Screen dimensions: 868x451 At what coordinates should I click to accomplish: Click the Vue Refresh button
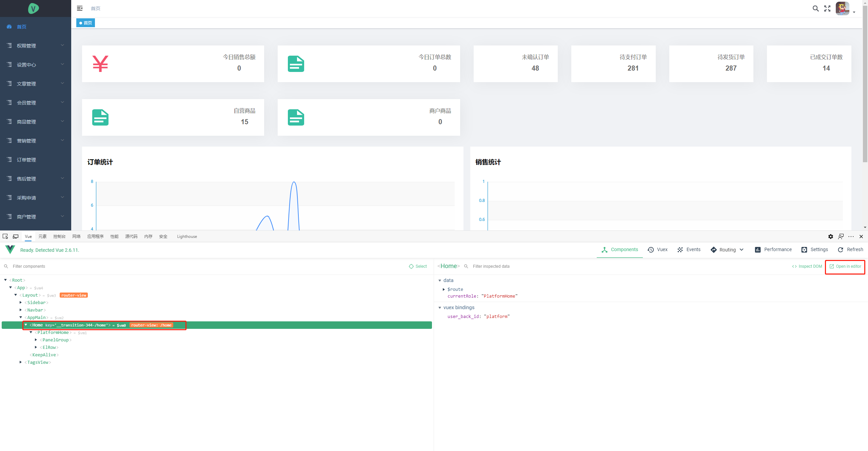[x=850, y=249]
